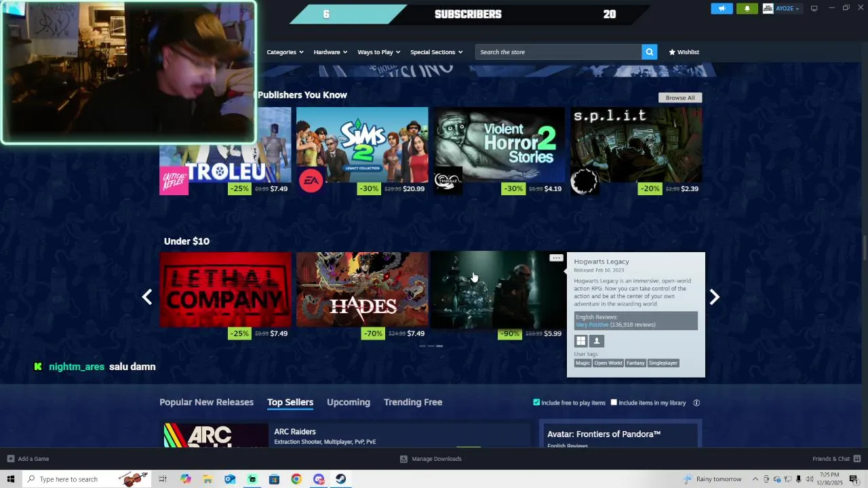Launch Copilot from the taskbar
The height and width of the screenshot is (488, 868).
[x=186, y=479]
